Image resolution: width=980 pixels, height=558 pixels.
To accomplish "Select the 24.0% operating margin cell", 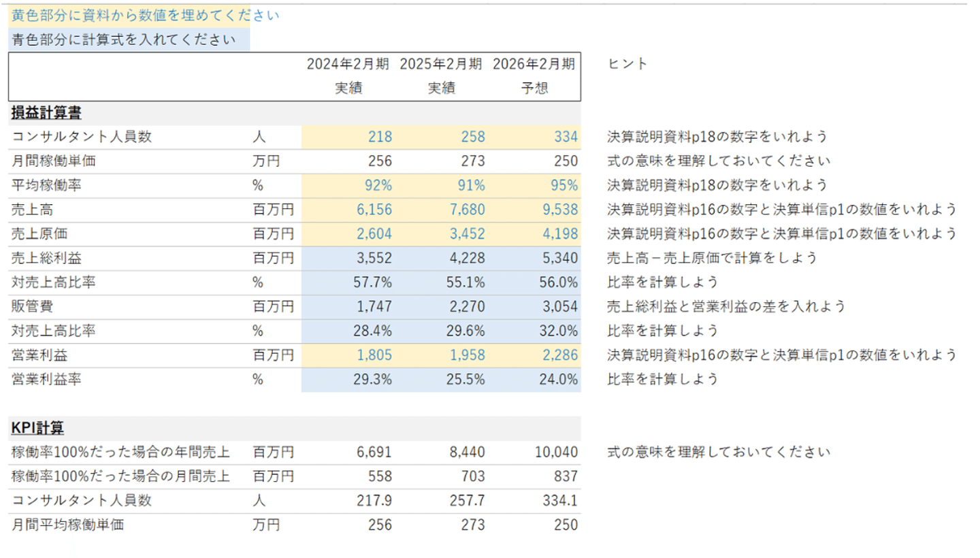I will pos(534,380).
